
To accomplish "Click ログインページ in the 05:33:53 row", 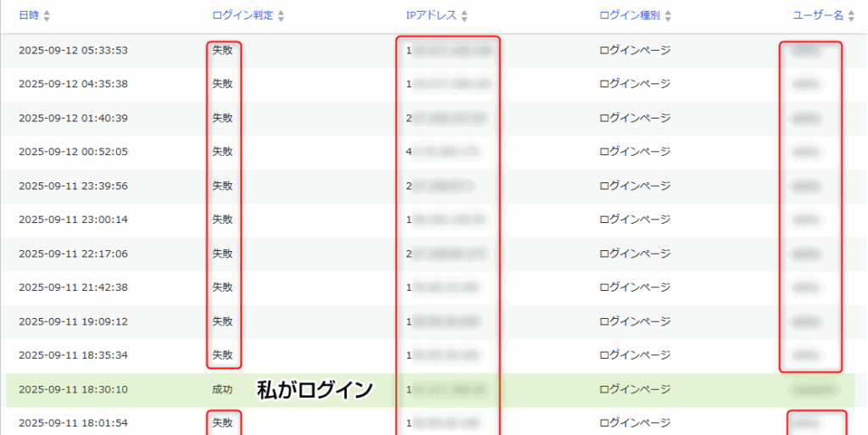I will tap(635, 50).
